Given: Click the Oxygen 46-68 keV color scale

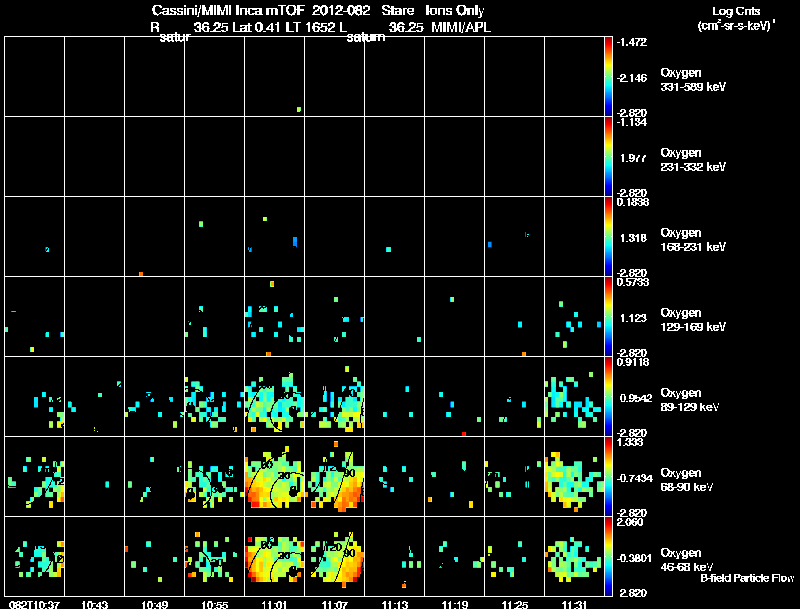Looking at the screenshot, I should pos(608,556).
